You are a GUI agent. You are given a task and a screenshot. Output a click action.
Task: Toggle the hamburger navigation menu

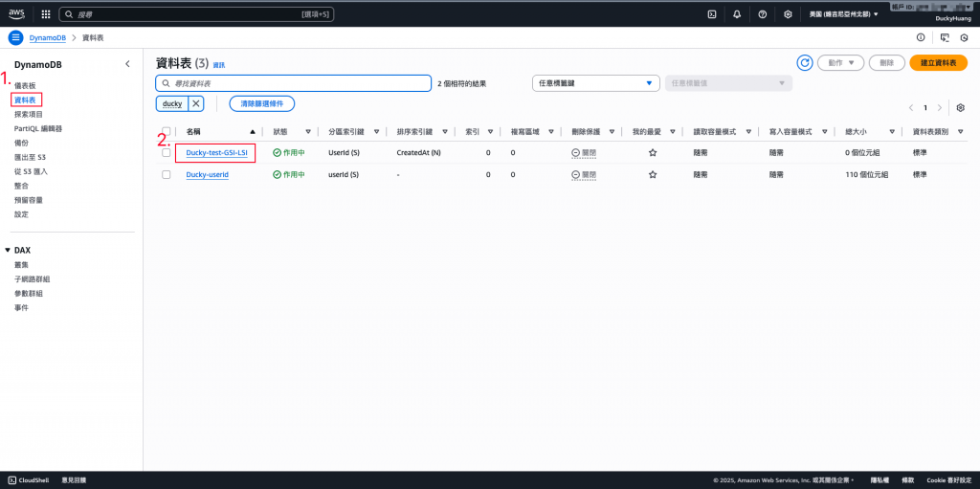(15, 37)
